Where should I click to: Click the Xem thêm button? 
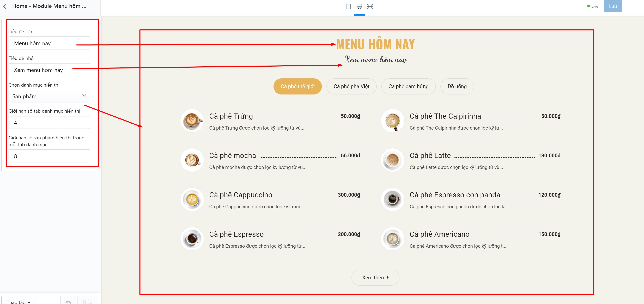[375, 277]
